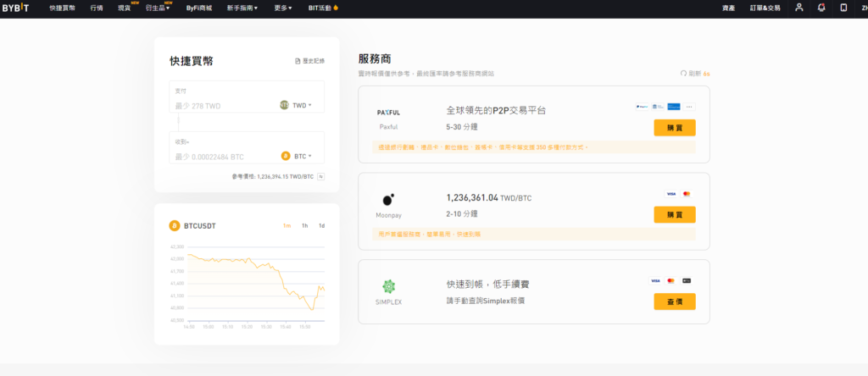Click the history record document icon
The image size is (868, 376).
298,61
